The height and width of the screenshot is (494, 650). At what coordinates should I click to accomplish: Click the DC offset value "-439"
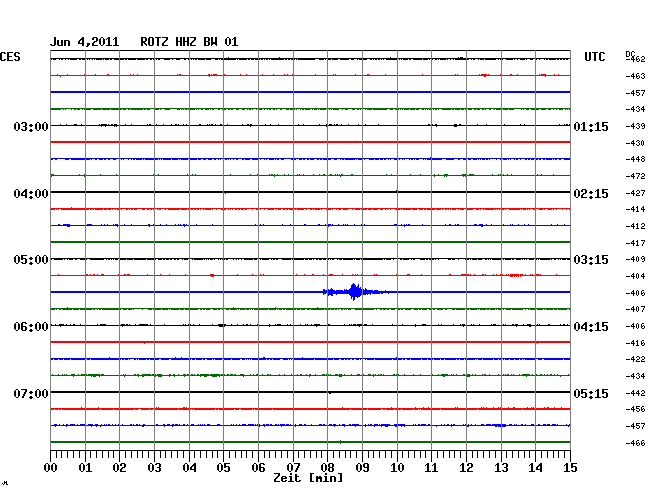click(635, 126)
